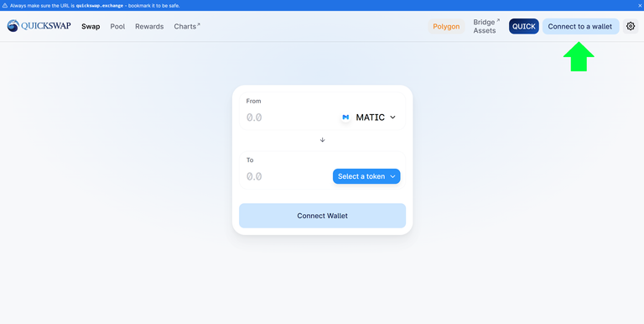Click the warning triangle icon in banner
The width and height of the screenshot is (644, 324).
(x=5, y=6)
